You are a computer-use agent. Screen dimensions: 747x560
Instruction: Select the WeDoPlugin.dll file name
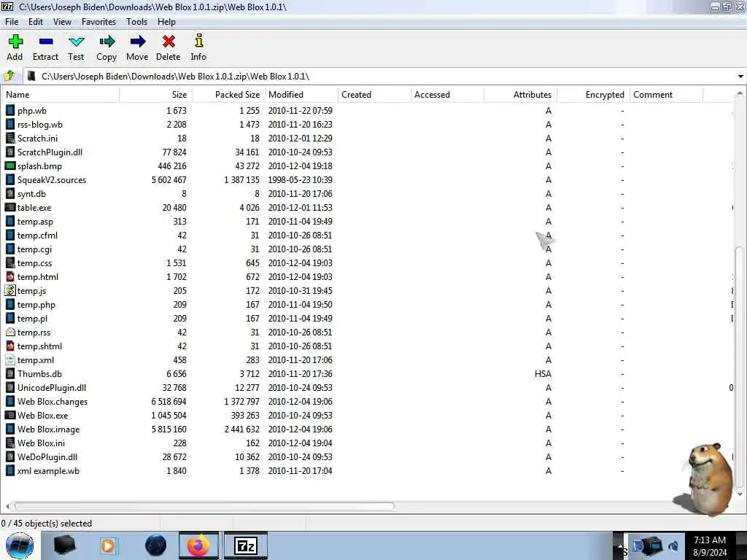coord(47,456)
